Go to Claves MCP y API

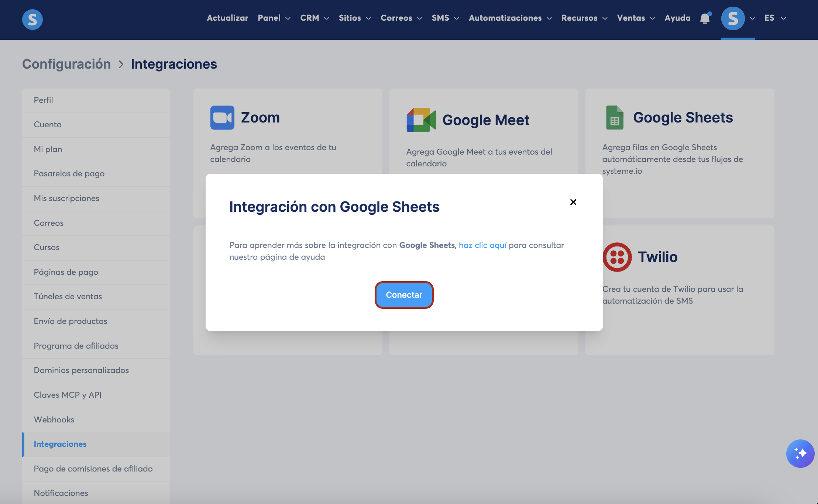click(96, 395)
